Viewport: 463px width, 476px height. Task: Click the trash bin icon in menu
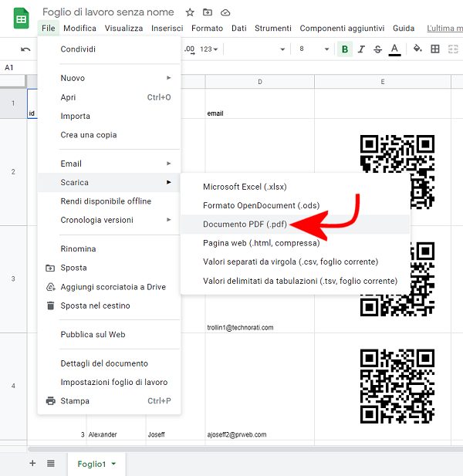[x=51, y=306]
